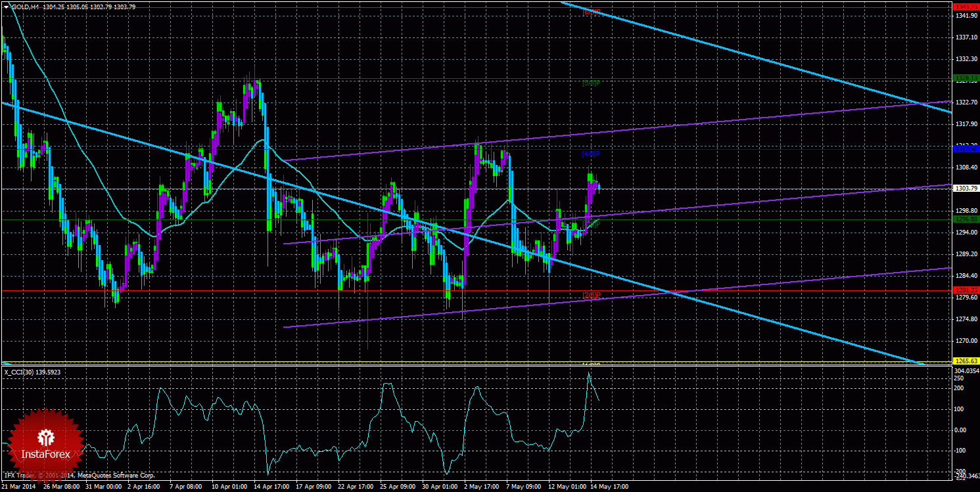
Task: Click the 1337.10 price scale value
Action: 965,37
